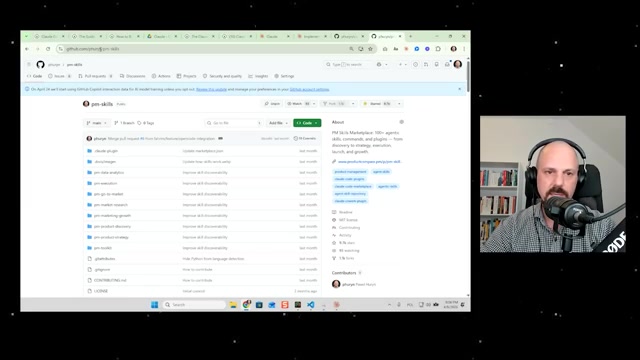Dismiss the Copilot data notice banner
The height and width of the screenshot is (360, 640).
(x=460, y=89)
